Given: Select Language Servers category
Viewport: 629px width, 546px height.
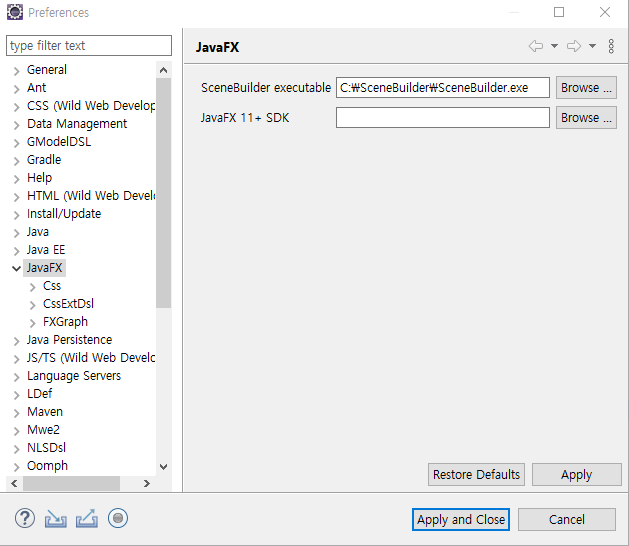Looking at the screenshot, I should (74, 376).
